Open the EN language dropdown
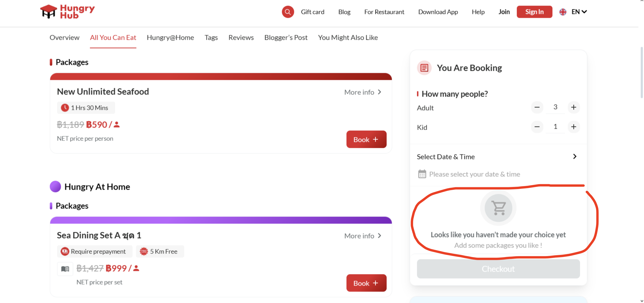644x303 pixels. 579,12
